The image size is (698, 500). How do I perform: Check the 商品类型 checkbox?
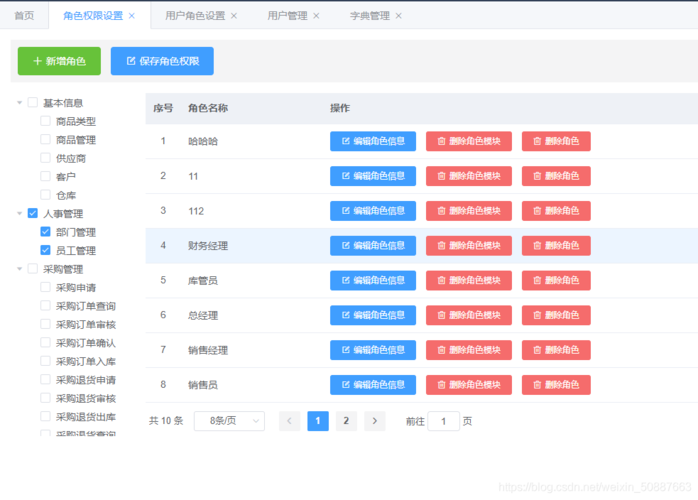(x=45, y=121)
